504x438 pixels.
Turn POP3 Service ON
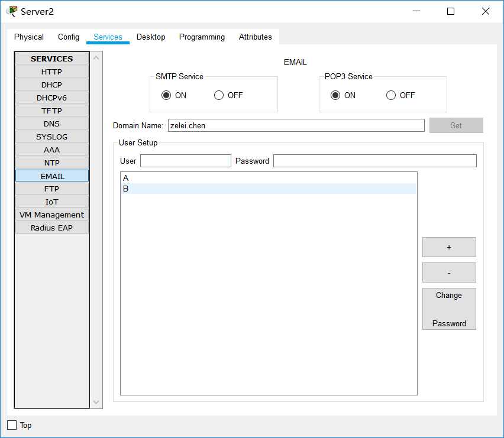tap(335, 95)
